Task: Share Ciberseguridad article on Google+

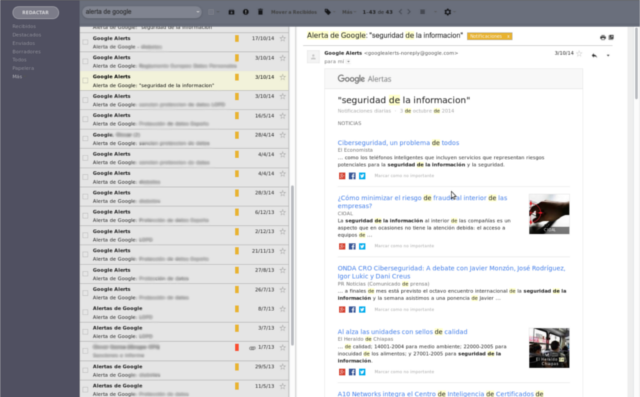Action: tap(342, 176)
